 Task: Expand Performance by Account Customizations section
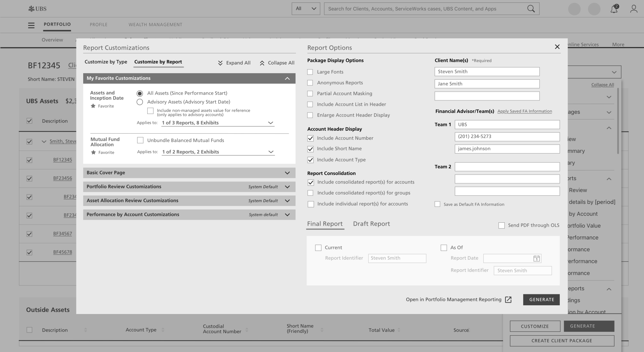[287, 215]
